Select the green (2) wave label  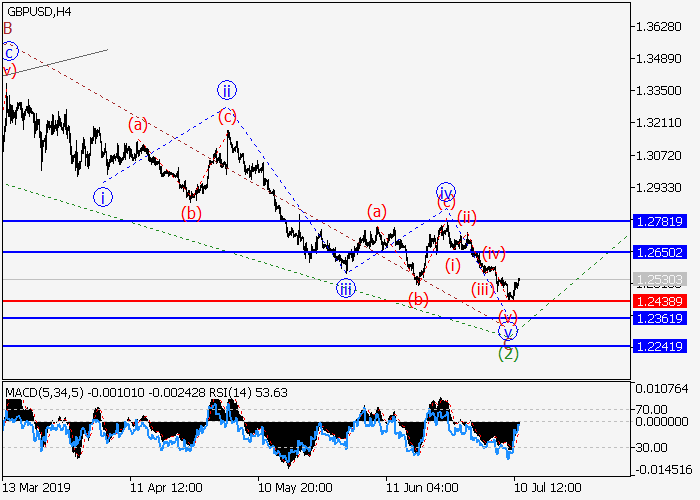click(x=508, y=352)
